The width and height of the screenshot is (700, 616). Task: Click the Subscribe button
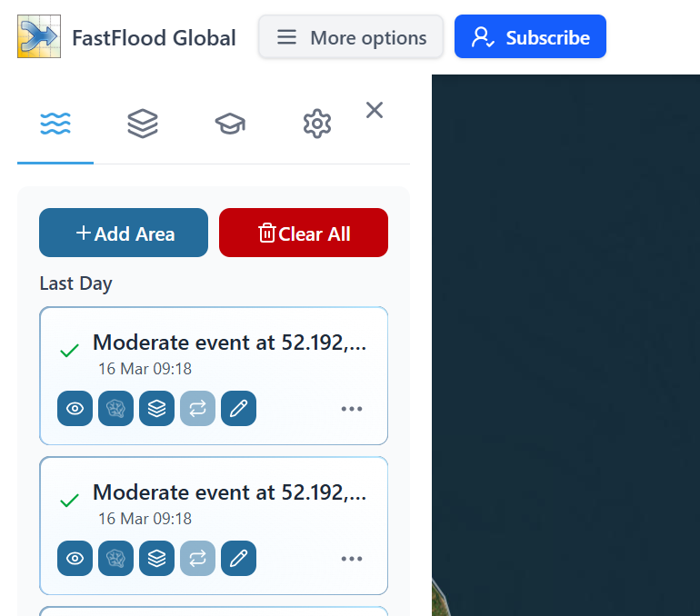[530, 37]
